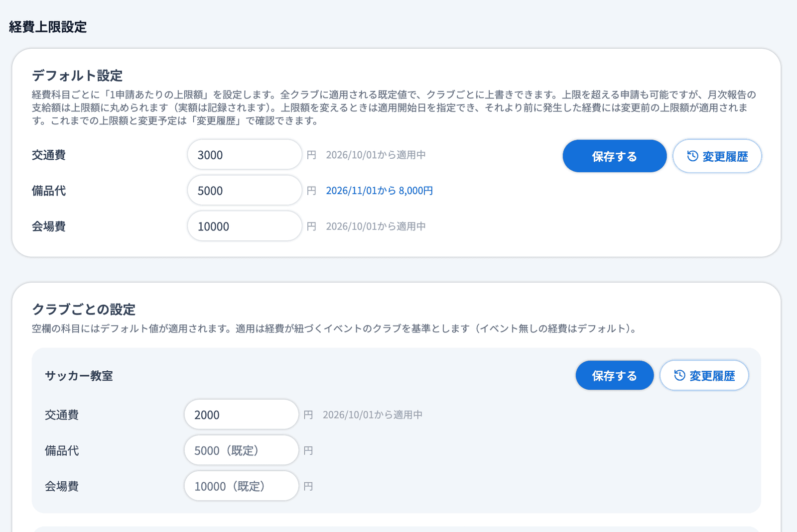Screen dimensions: 797x532
Task: Click the サッカー教室 club name
Action: pyautogui.click(x=79, y=376)
